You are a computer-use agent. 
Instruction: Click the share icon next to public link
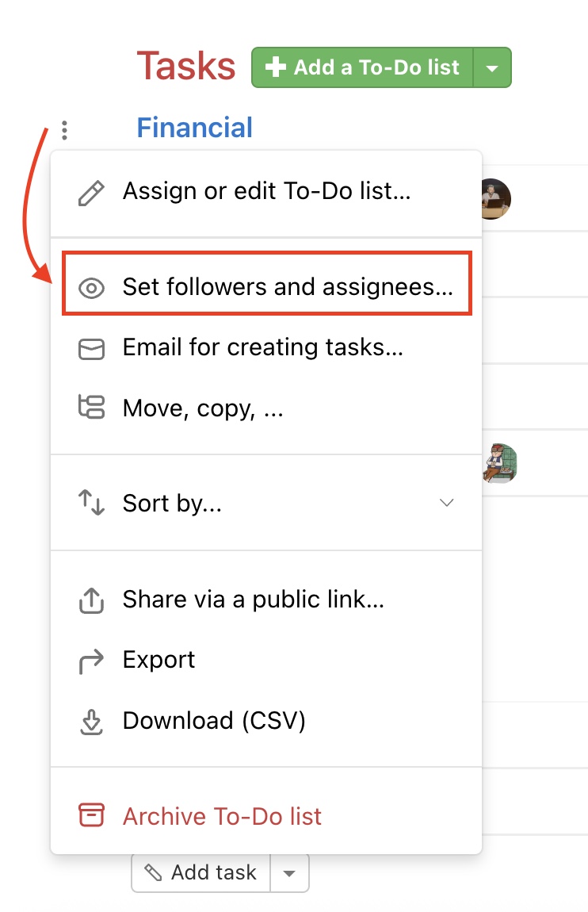click(x=91, y=600)
